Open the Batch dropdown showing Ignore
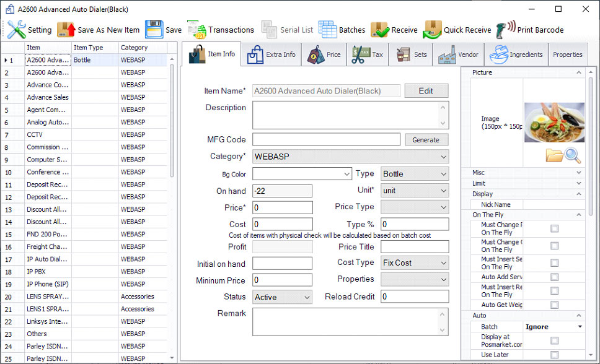 tap(554, 326)
